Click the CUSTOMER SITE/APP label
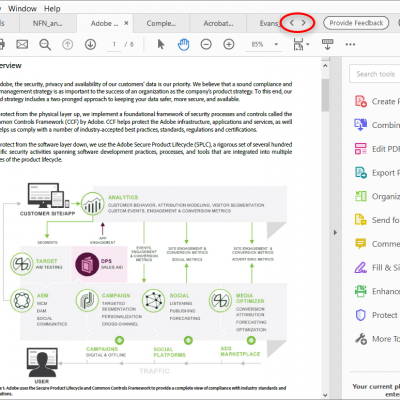400x400 pixels. click(x=47, y=213)
